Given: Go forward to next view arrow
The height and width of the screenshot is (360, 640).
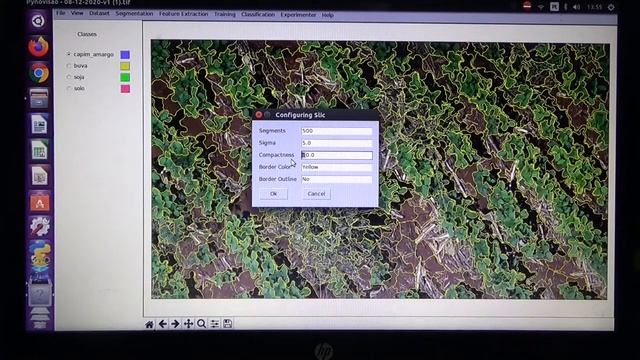Looking at the screenshot, I should (x=175, y=324).
